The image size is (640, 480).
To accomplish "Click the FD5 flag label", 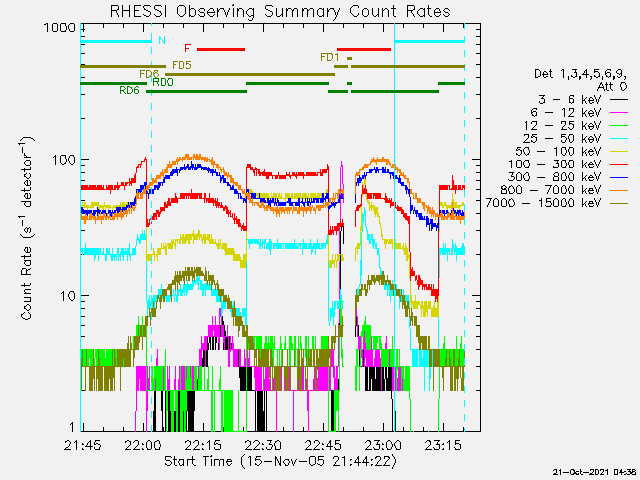I will click(x=182, y=65).
